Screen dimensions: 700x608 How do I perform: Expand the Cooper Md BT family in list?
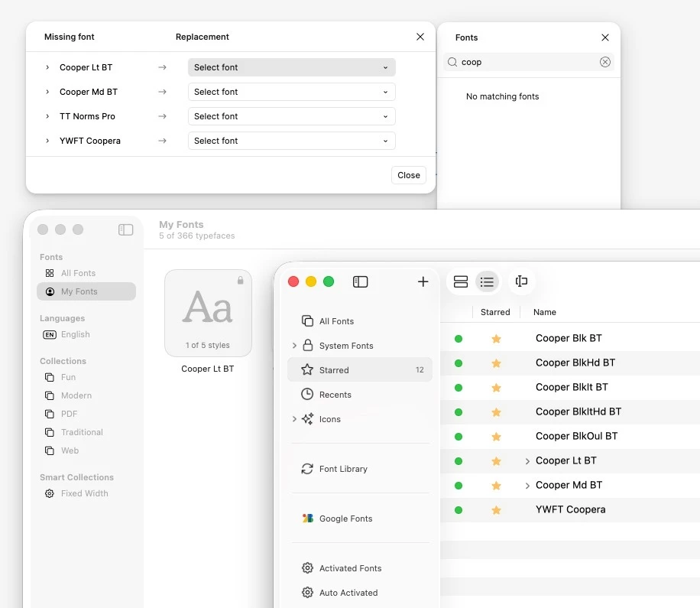527,486
